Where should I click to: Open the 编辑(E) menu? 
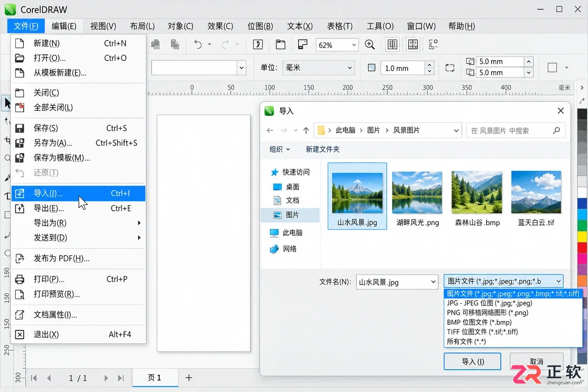[64, 26]
